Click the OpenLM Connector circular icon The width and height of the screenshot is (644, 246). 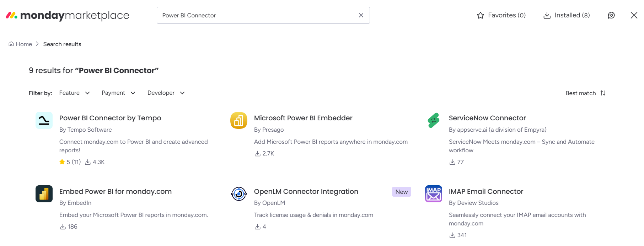239,194
